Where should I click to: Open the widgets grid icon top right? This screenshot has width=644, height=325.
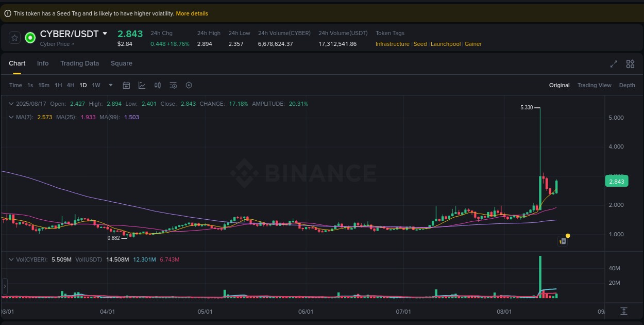630,64
